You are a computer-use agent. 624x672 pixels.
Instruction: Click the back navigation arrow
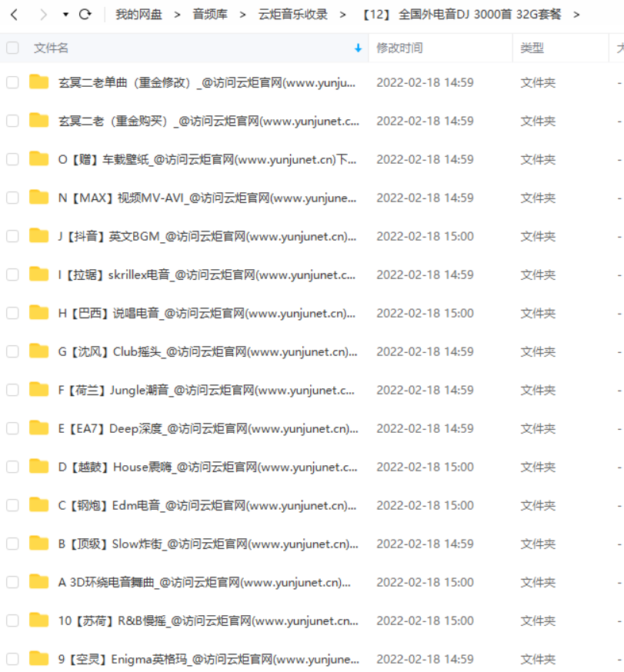tap(14, 15)
